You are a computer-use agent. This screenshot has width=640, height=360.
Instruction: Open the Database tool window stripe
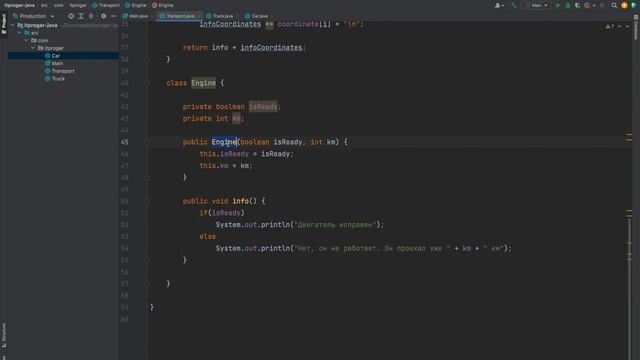636,28
